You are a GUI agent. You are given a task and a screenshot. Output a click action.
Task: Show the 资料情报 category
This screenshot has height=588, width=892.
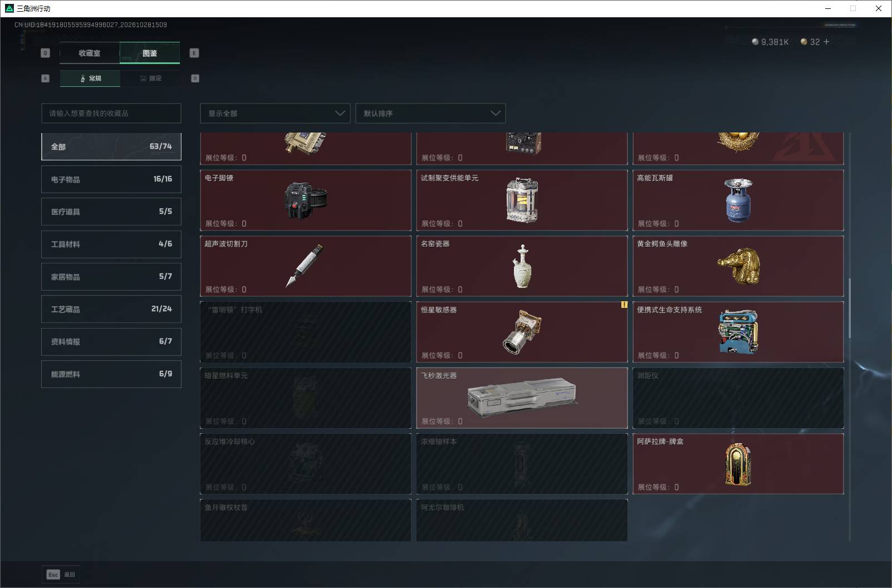coord(111,341)
